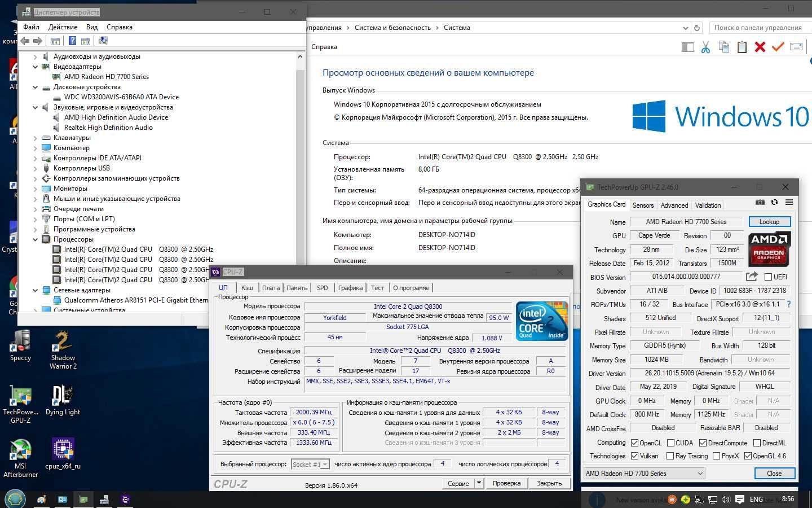
Task: Open the Кэш tab in CPU-Z
Action: [247, 288]
